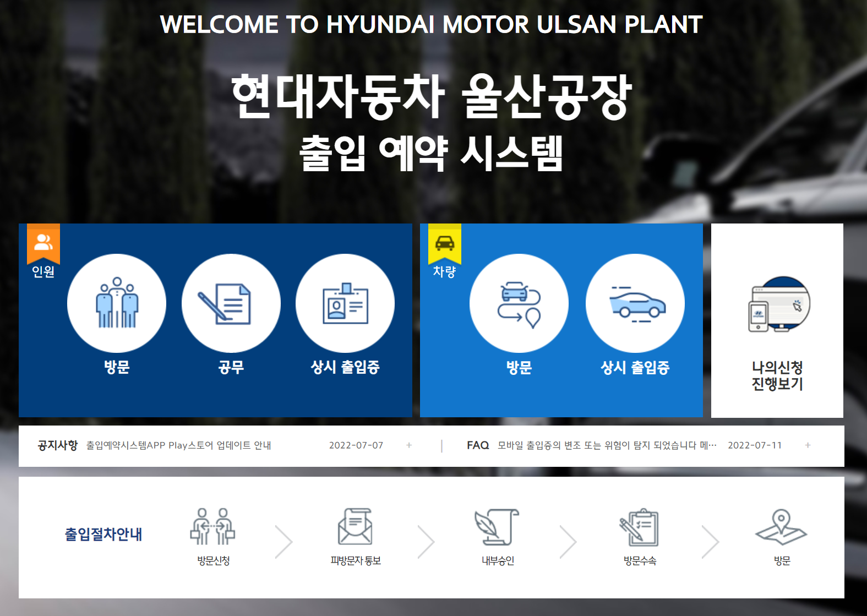The height and width of the screenshot is (616, 867).
Task: Click 상시 출입증 label in 차량 panel
Action: pyautogui.click(x=635, y=367)
